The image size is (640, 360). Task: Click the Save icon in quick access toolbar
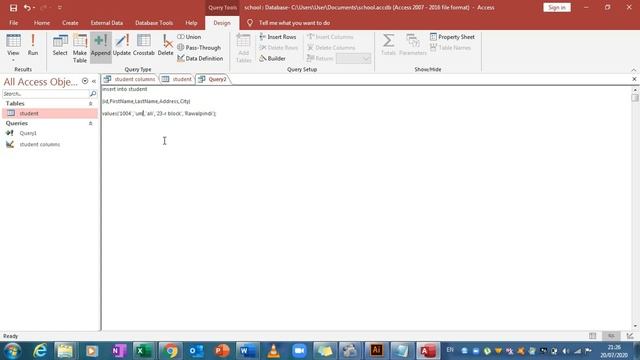point(13,7)
